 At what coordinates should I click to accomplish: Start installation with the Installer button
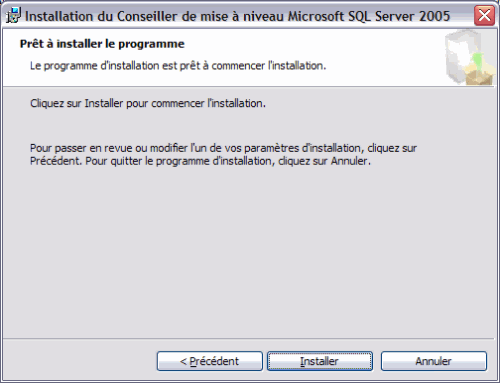(320, 361)
